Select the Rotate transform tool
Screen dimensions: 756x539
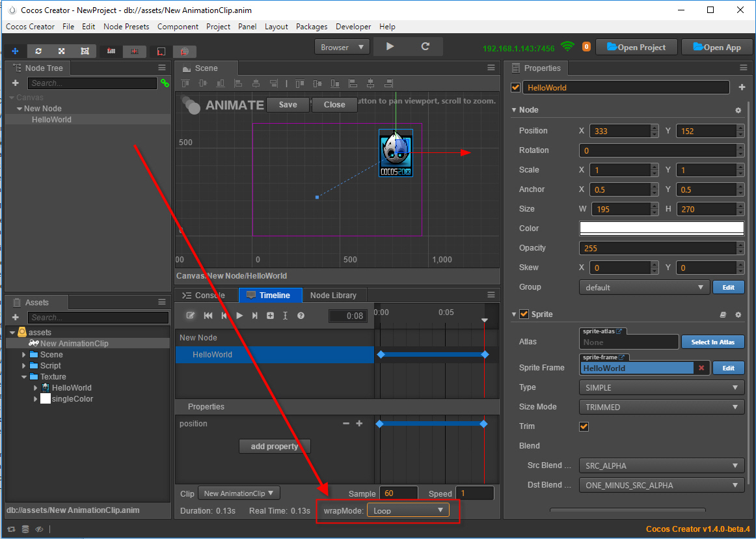click(38, 51)
